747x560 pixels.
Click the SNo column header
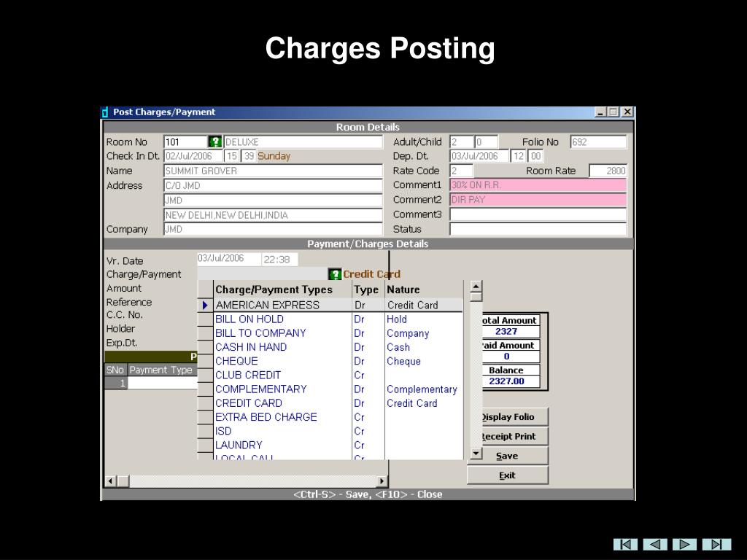[x=115, y=370]
